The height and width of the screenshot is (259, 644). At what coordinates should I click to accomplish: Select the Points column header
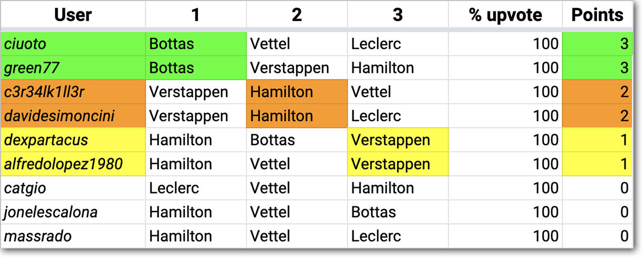(x=597, y=15)
